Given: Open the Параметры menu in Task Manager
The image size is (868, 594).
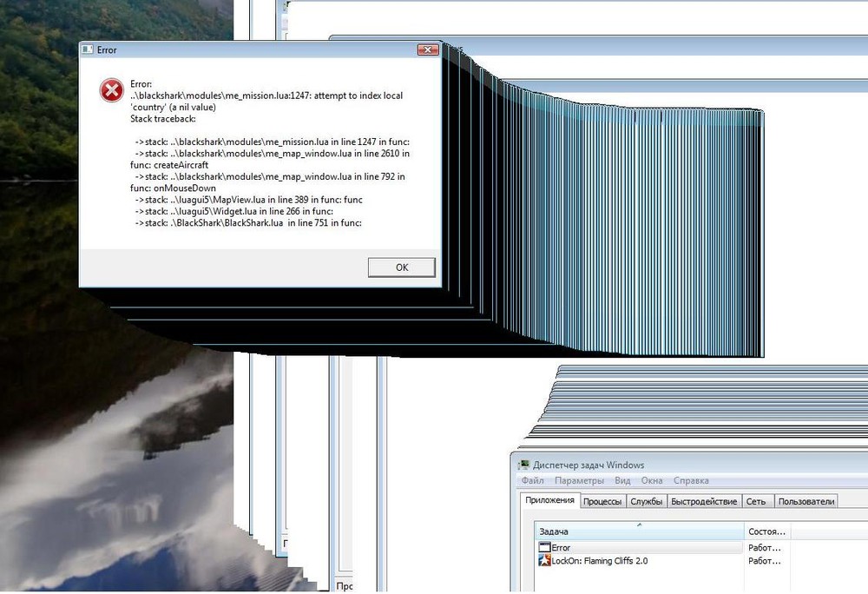Looking at the screenshot, I should pos(579,480).
